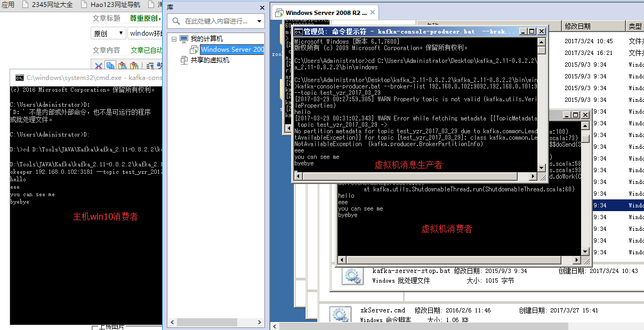This screenshot has height=330, width=644.
Task: Click the producer window scroll-left arrow
Action: 297,177
